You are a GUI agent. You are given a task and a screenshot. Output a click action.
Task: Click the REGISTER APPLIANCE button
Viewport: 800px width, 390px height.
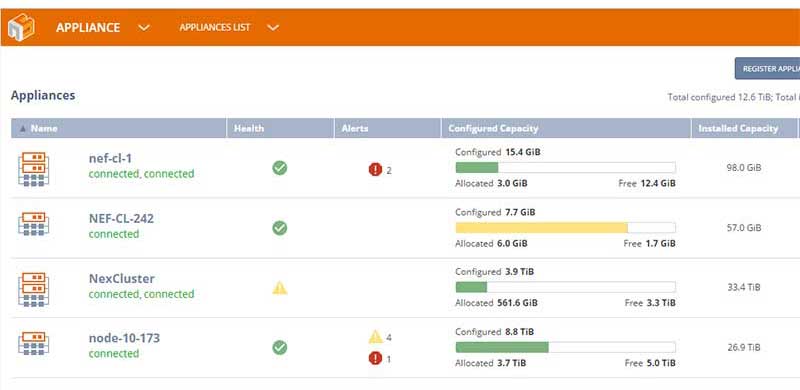coord(767,68)
